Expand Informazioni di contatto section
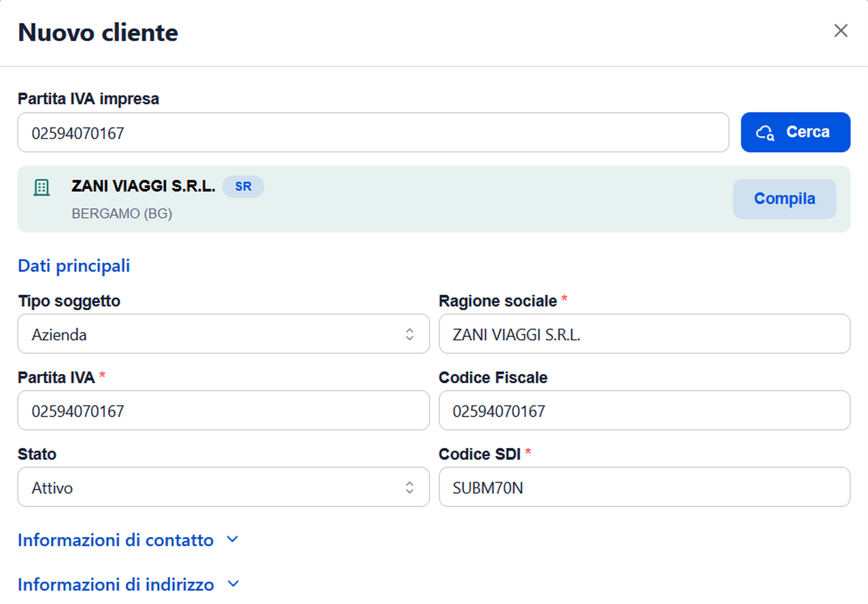Viewport: 868px width, 604px height. [x=128, y=540]
